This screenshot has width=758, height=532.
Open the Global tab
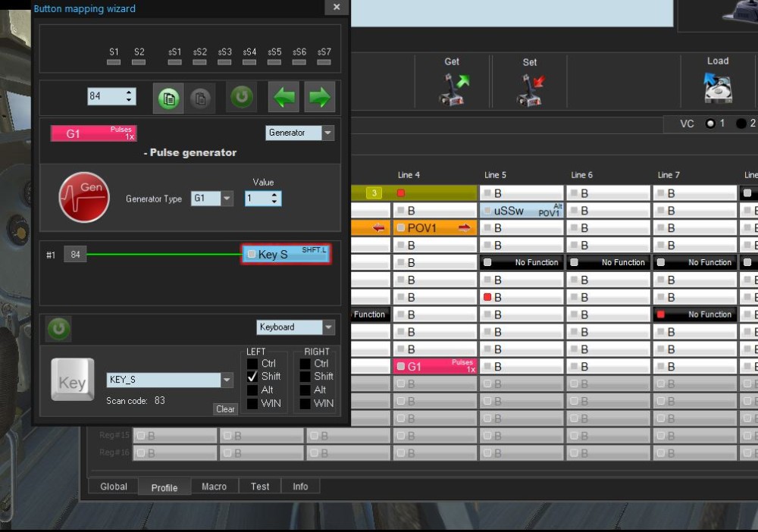(114, 487)
